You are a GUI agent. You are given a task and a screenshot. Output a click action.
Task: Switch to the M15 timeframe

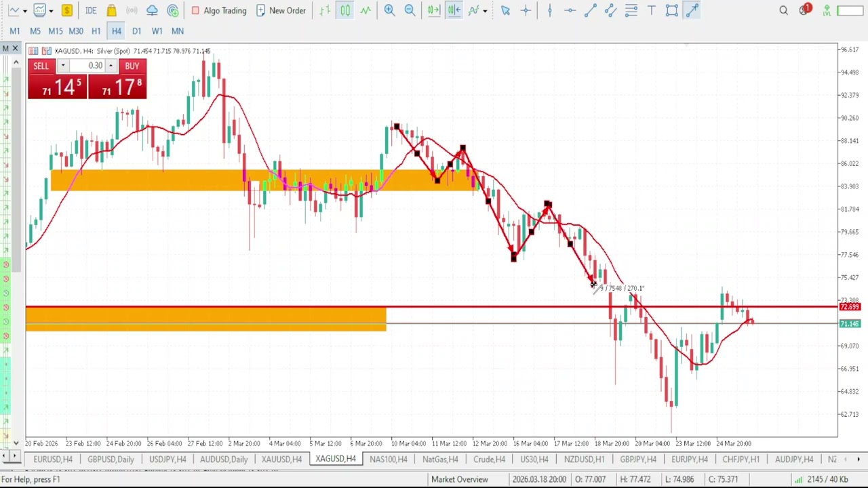click(x=56, y=30)
